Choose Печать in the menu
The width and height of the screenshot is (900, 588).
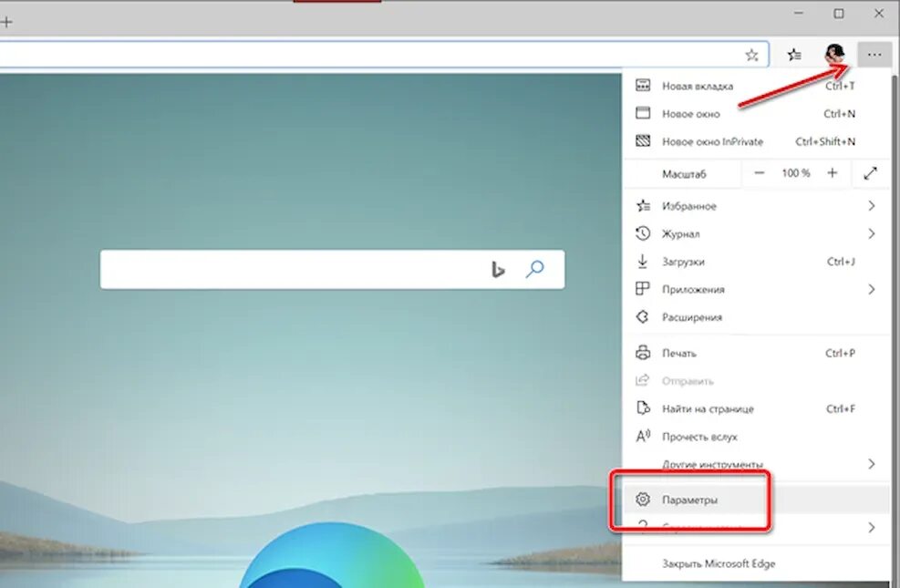(756, 353)
